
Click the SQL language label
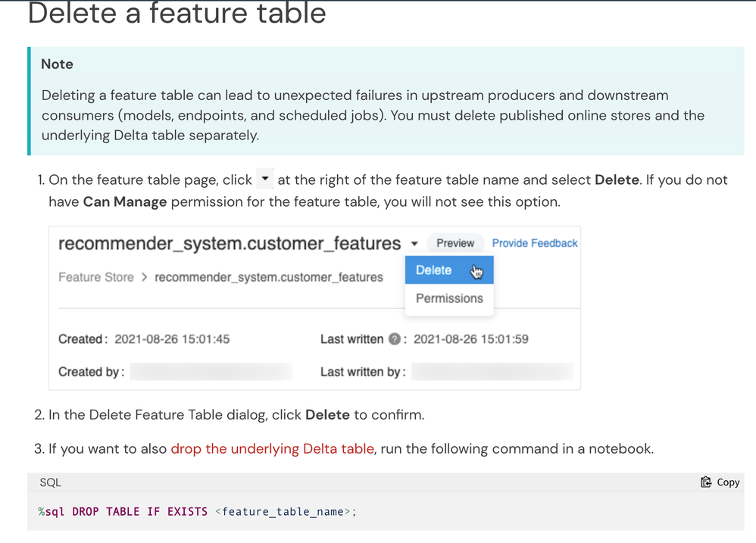[x=51, y=482]
